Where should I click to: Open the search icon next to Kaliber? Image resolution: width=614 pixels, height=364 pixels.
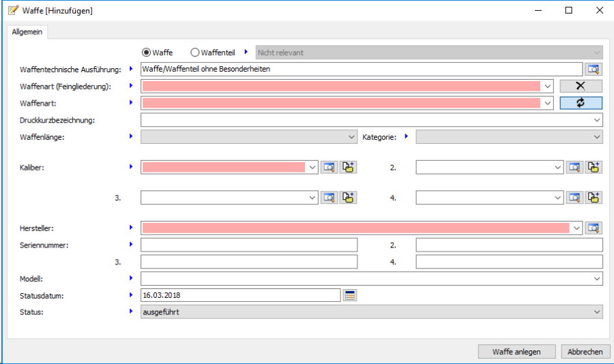330,167
